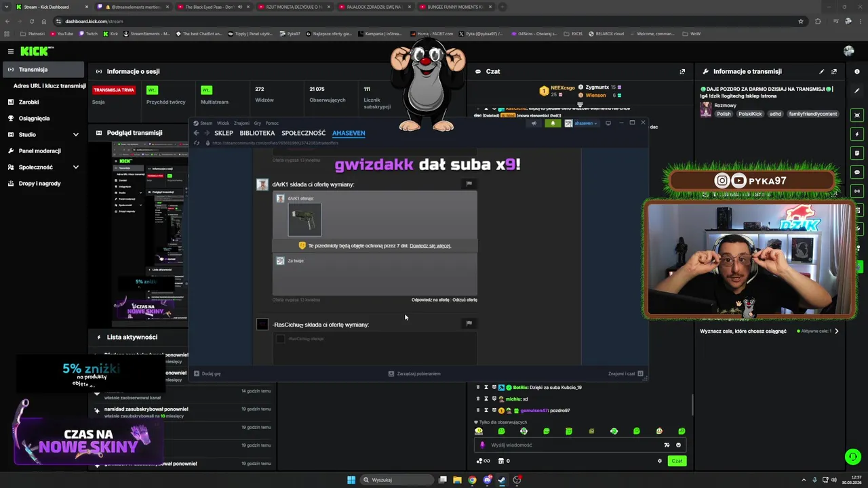Flag the -RasCichuє trade offer

(469, 323)
